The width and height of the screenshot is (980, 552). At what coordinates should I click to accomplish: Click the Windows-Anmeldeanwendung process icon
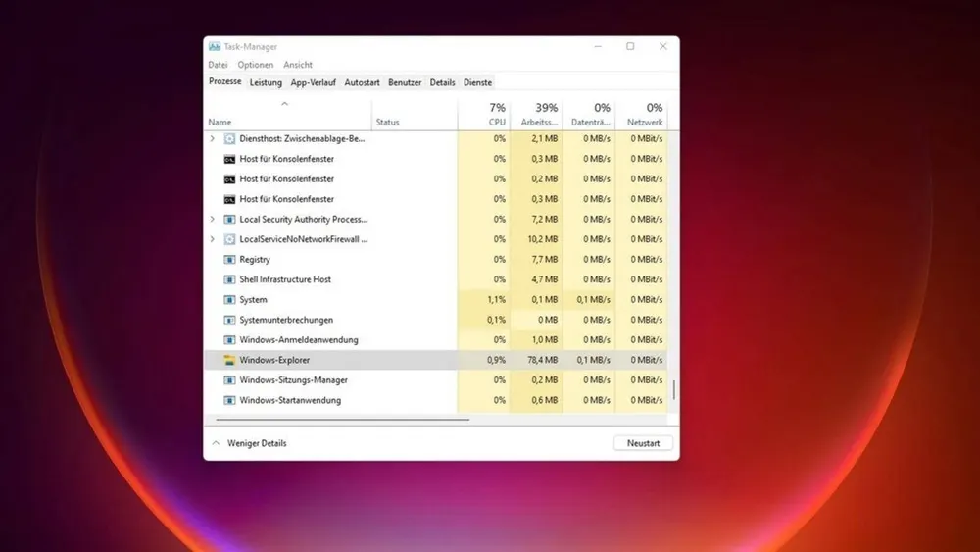coord(229,340)
